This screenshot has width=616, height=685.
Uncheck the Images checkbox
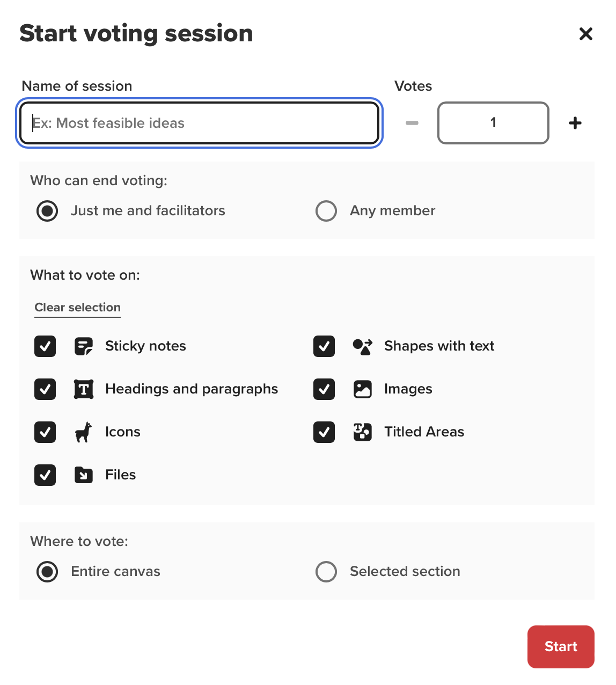pyautogui.click(x=324, y=389)
